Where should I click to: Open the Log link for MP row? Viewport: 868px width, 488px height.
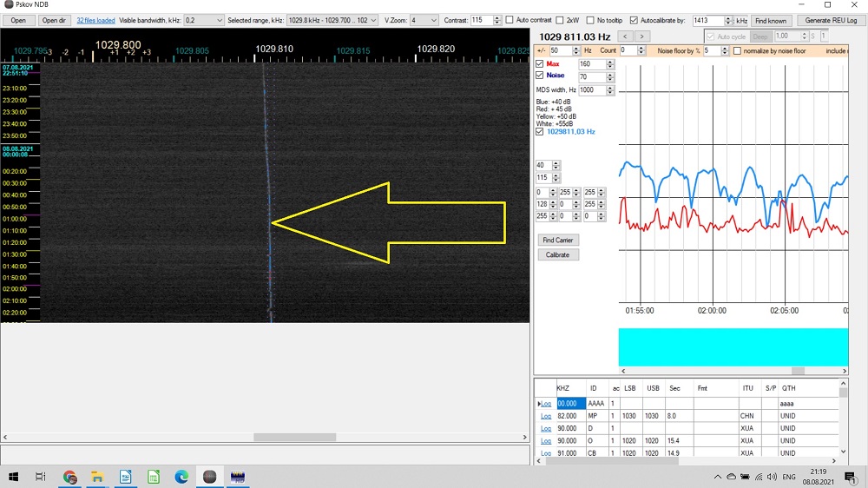point(546,416)
